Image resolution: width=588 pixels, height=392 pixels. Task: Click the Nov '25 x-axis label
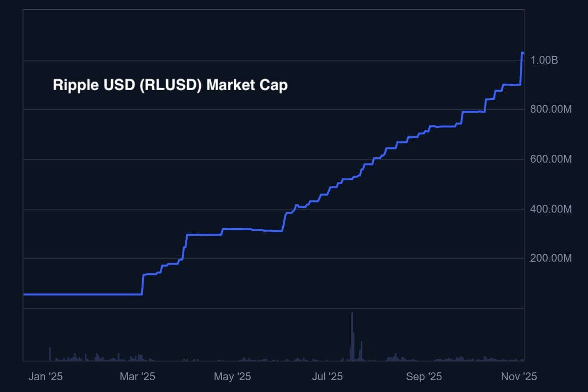519,377
